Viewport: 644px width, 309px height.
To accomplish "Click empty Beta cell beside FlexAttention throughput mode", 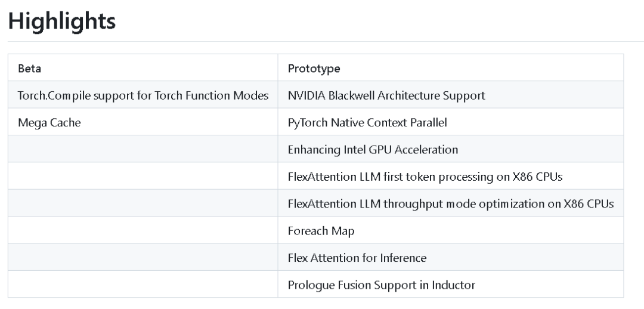I will pos(143,203).
